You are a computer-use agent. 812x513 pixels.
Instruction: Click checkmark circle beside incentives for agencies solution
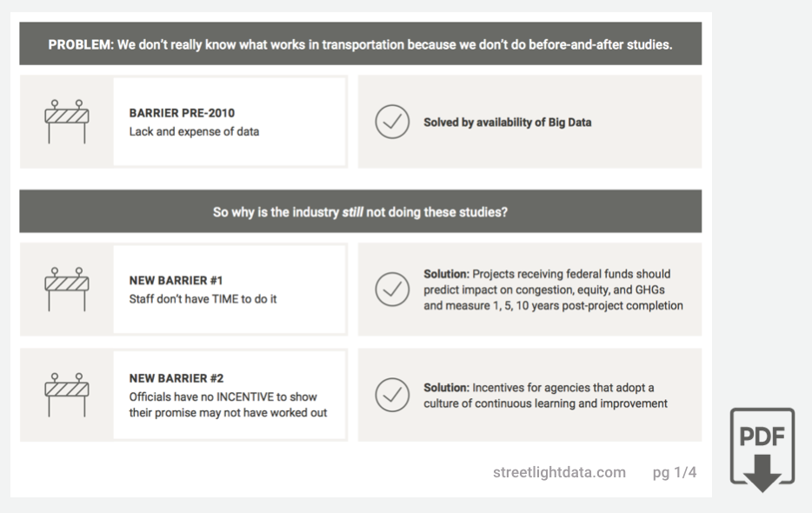coord(392,395)
